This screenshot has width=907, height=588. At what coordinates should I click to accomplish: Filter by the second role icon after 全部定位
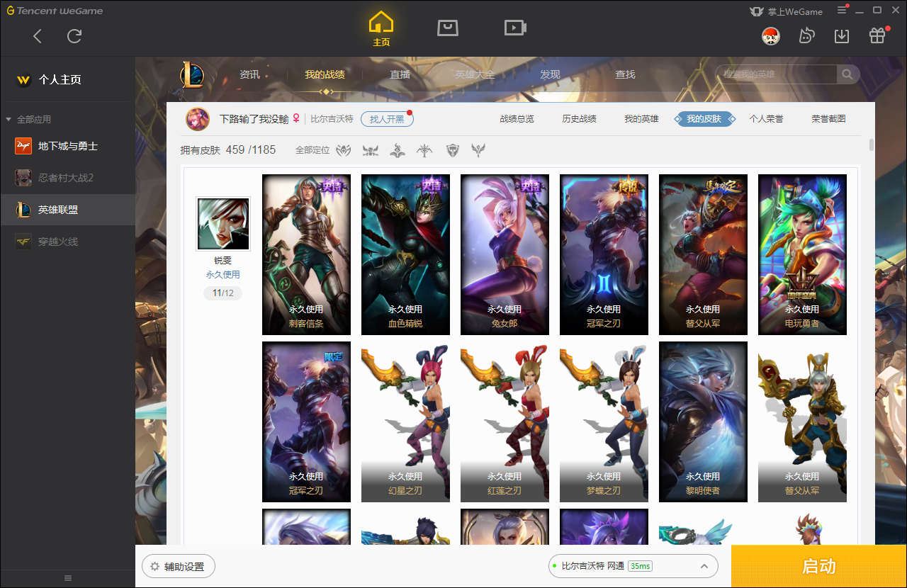pos(371,150)
